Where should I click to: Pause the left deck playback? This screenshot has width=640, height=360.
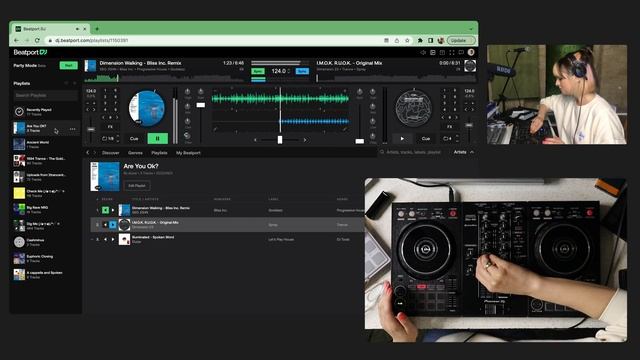tap(158, 138)
